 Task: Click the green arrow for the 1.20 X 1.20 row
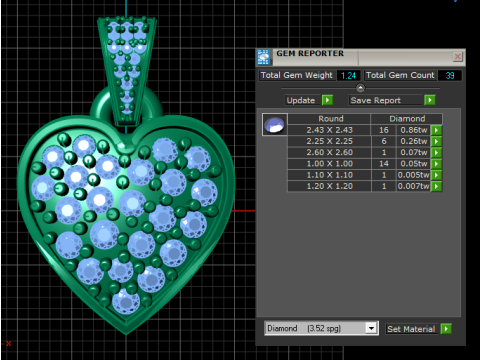coord(436,186)
